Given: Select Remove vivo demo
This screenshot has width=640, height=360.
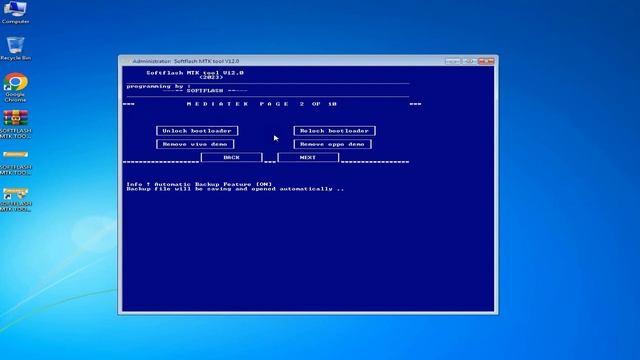Looking at the screenshot, I should (195, 144).
